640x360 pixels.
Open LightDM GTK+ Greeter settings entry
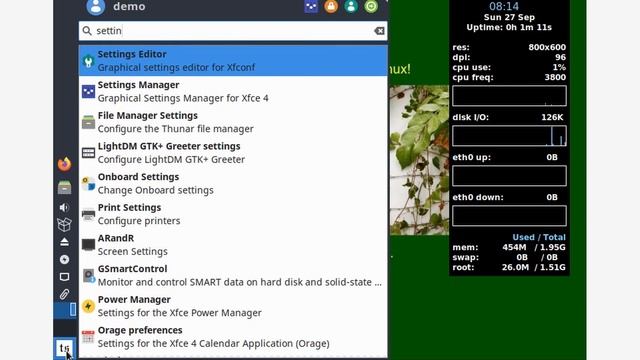coord(233,152)
